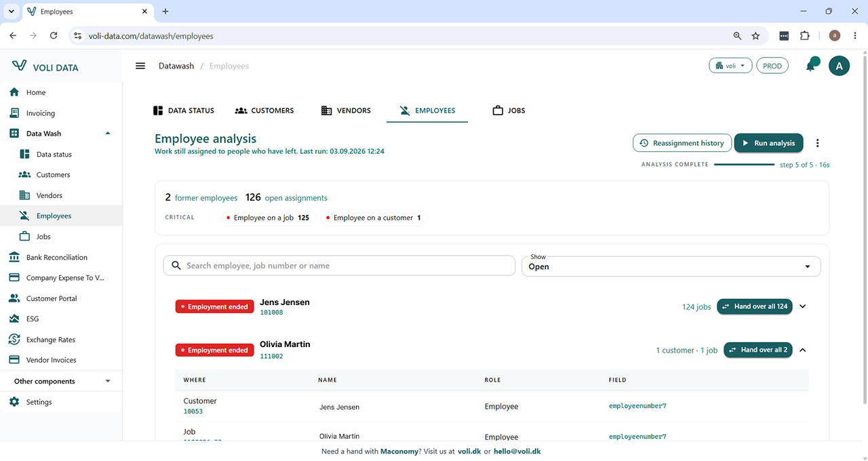Click Hand over all 124

pos(755,306)
